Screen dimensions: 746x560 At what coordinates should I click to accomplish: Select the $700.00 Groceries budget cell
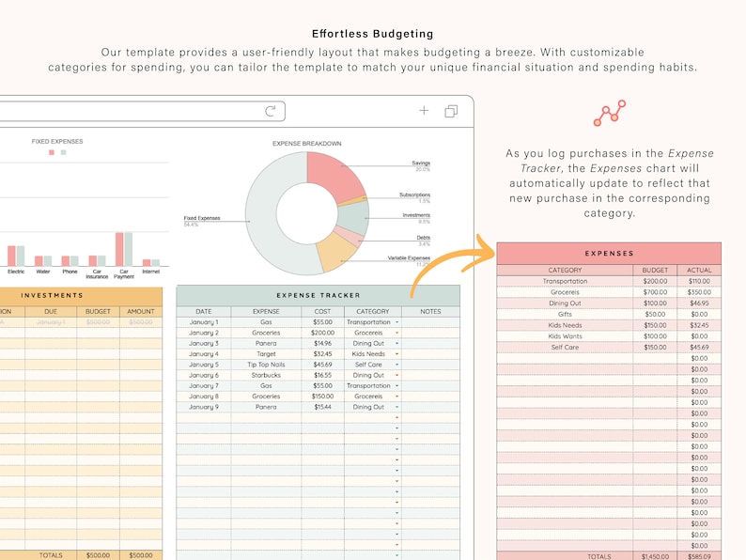click(655, 292)
